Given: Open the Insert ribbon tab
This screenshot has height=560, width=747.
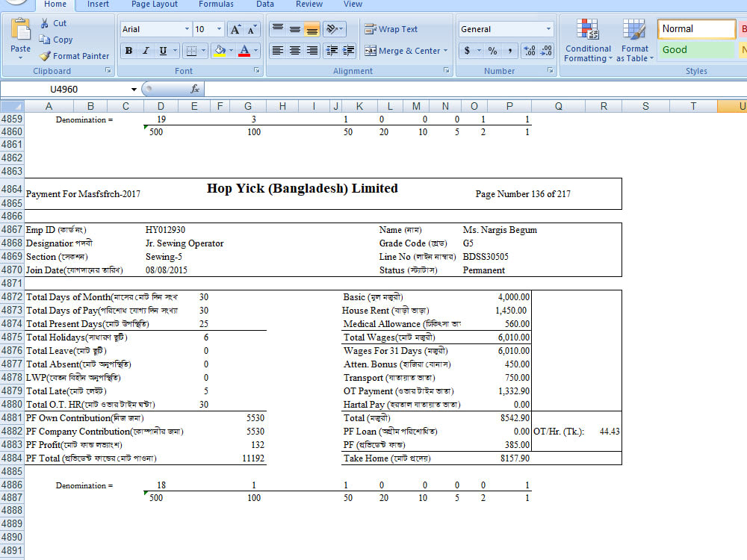Looking at the screenshot, I should coord(98,4).
